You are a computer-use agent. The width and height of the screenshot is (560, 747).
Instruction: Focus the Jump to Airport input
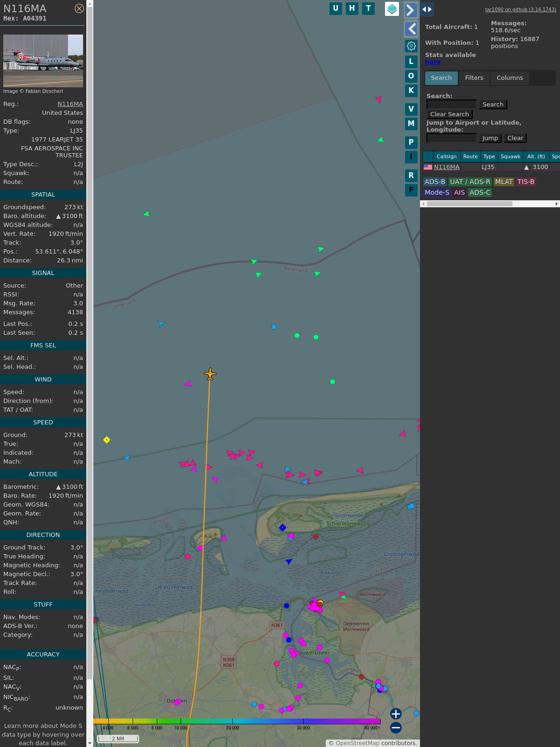pos(451,138)
